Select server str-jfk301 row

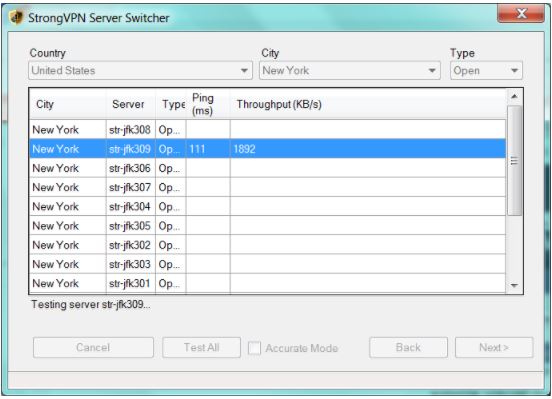click(x=268, y=283)
